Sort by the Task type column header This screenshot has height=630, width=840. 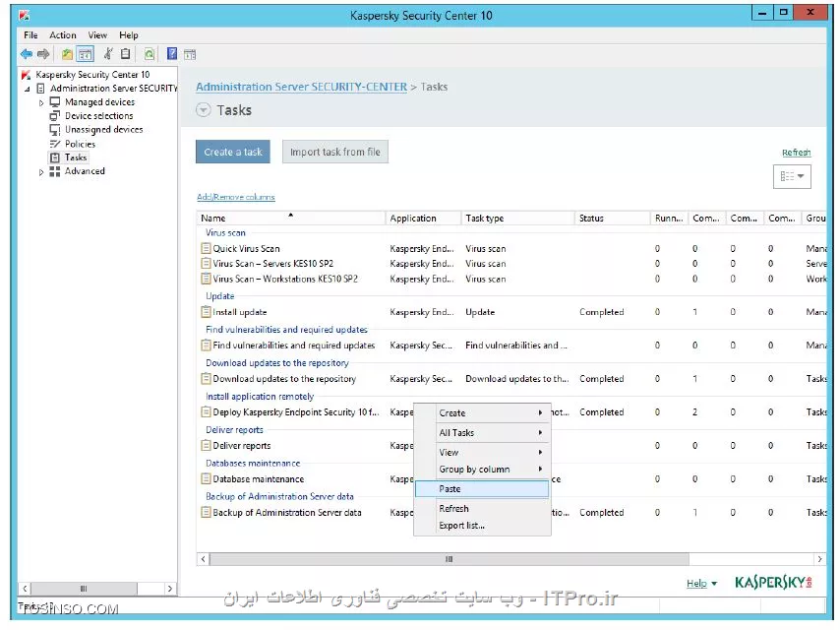[x=517, y=219]
